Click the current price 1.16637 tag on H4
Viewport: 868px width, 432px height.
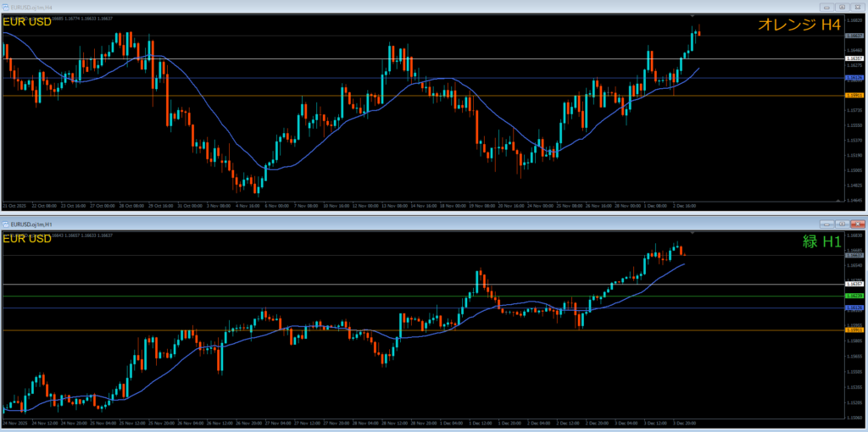click(854, 36)
